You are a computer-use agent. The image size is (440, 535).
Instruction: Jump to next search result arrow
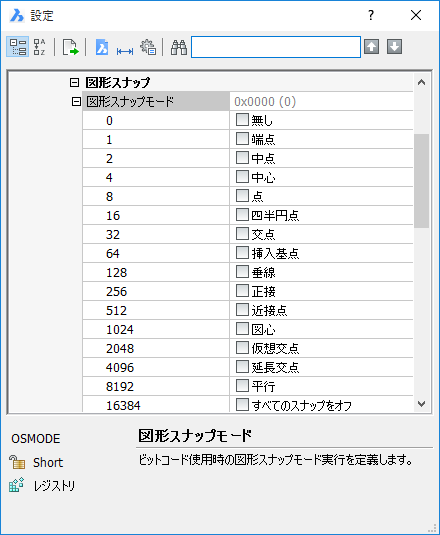point(394,47)
